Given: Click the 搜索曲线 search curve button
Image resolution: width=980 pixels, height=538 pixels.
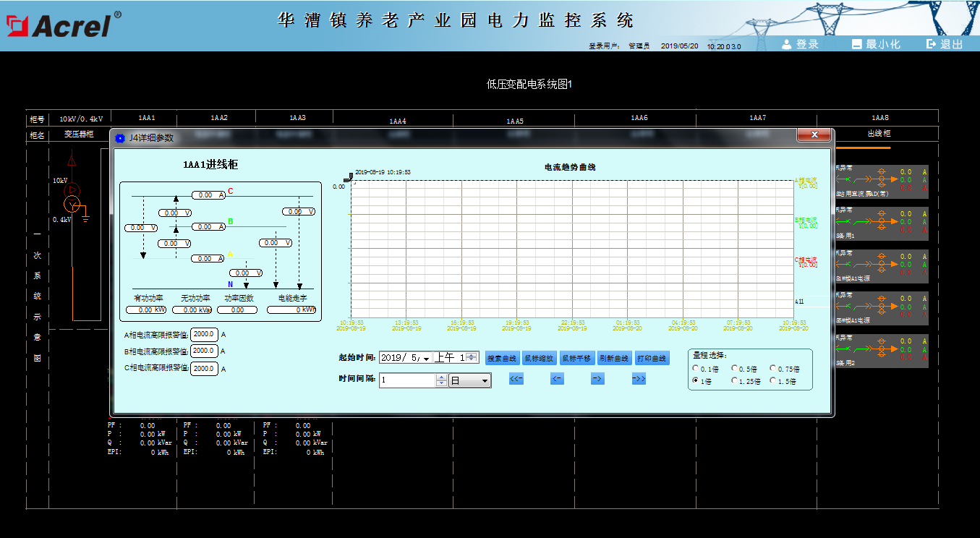Looking at the screenshot, I should click(502, 358).
